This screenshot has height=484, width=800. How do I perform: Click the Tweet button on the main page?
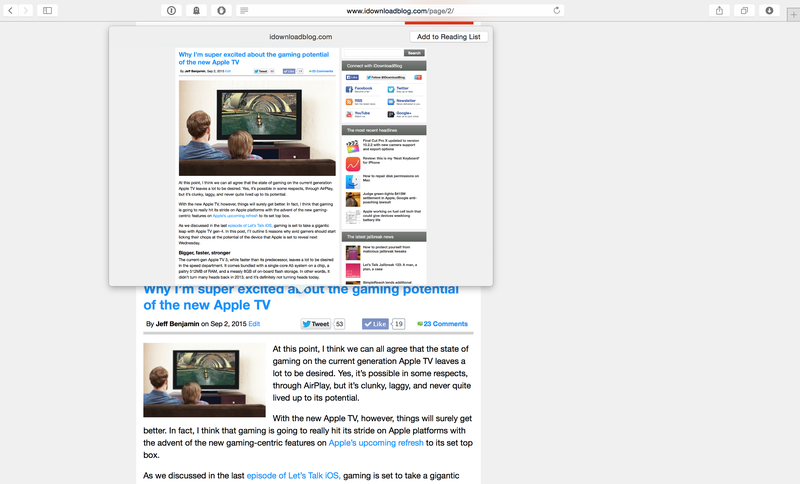tap(316, 324)
